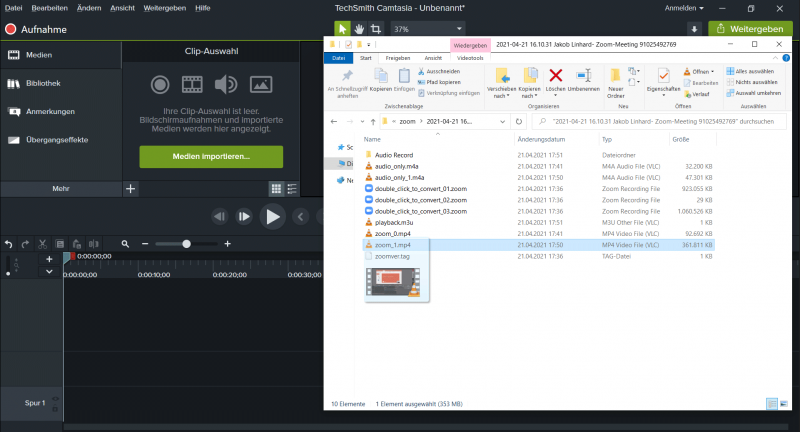Image resolution: width=800 pixels, height=432 pixels.
Task: Click the download arrow icon beside Weitergeben
Action: (x=694, y=29)
